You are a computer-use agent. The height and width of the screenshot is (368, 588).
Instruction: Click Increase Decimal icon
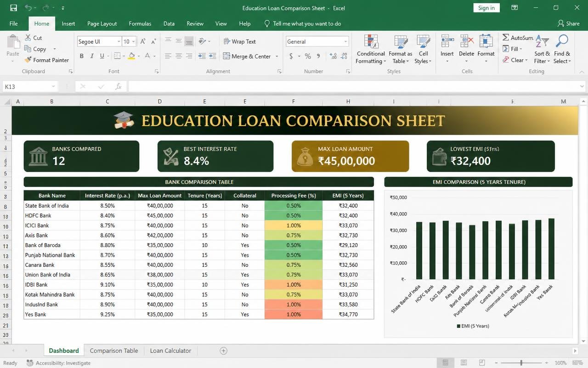(x=333, y=56)
